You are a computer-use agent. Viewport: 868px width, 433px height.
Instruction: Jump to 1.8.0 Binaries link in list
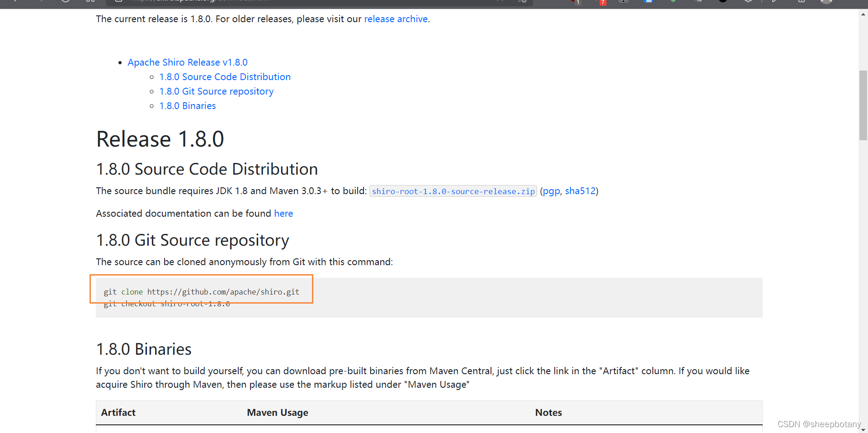[x=188, y=106]
